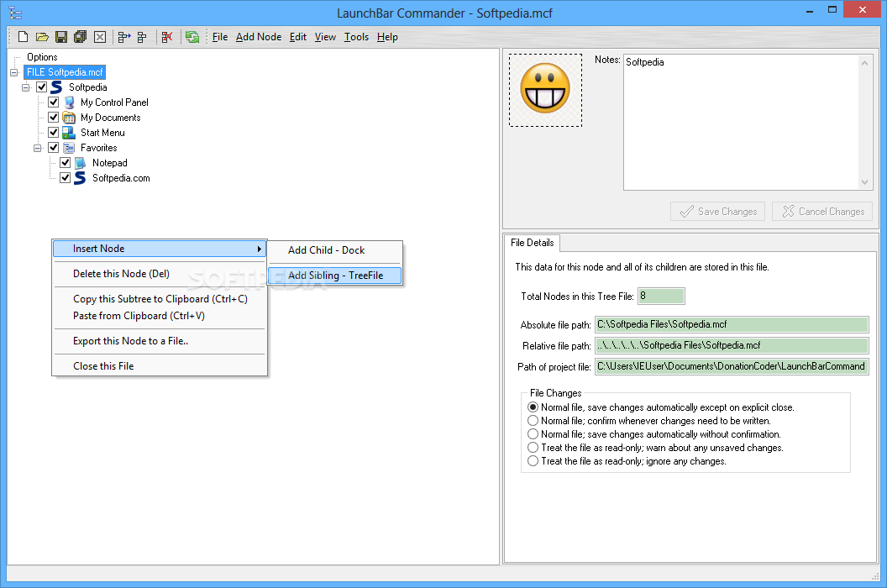Click the Cancel Changes button
The image size is (887, 588).
[822, 212]
